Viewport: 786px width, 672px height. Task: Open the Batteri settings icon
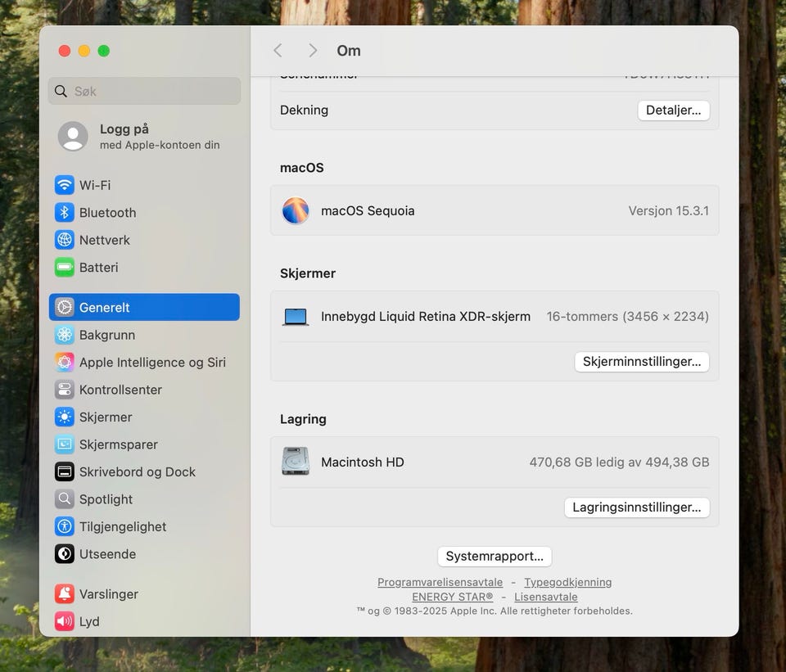[x=65, y=268]
